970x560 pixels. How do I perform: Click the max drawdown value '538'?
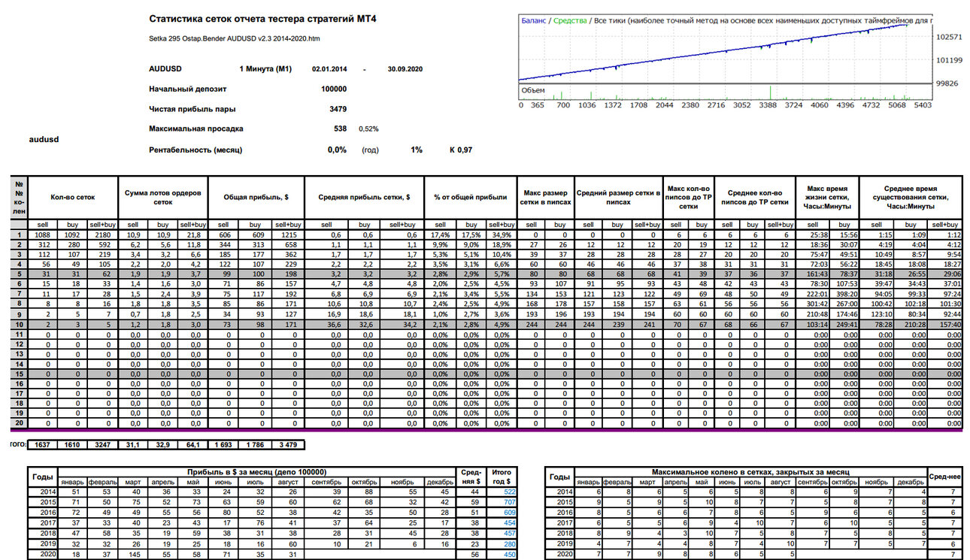click(340, 129)
